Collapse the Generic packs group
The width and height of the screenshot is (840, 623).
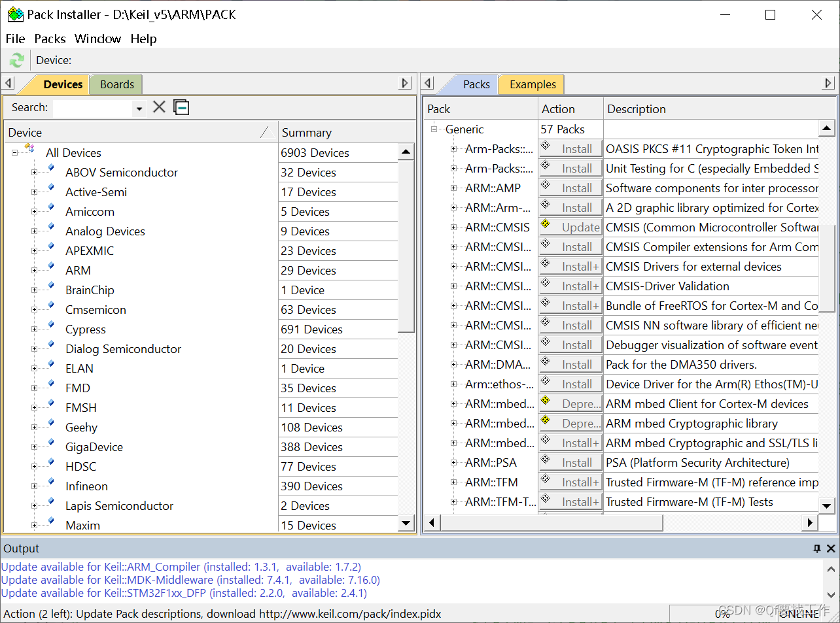[434, 129]
